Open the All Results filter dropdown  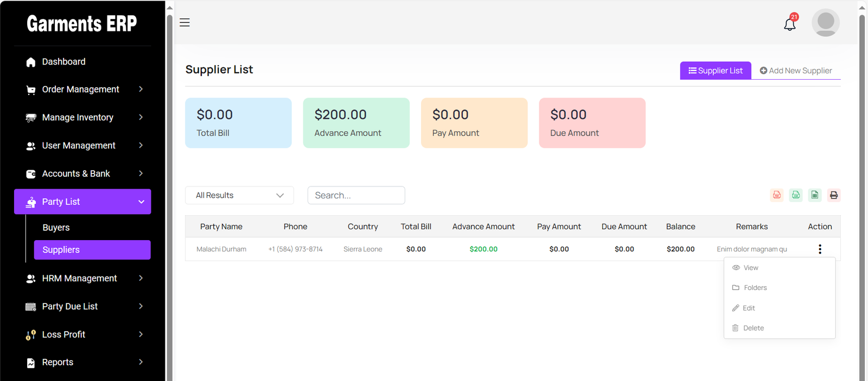click(x=239, y=195)
